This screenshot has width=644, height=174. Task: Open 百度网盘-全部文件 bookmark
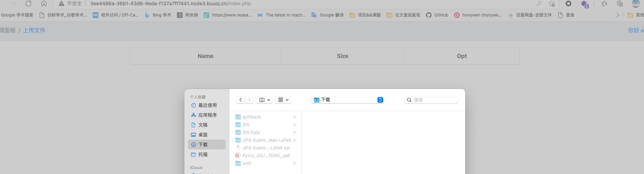[530, 15]
